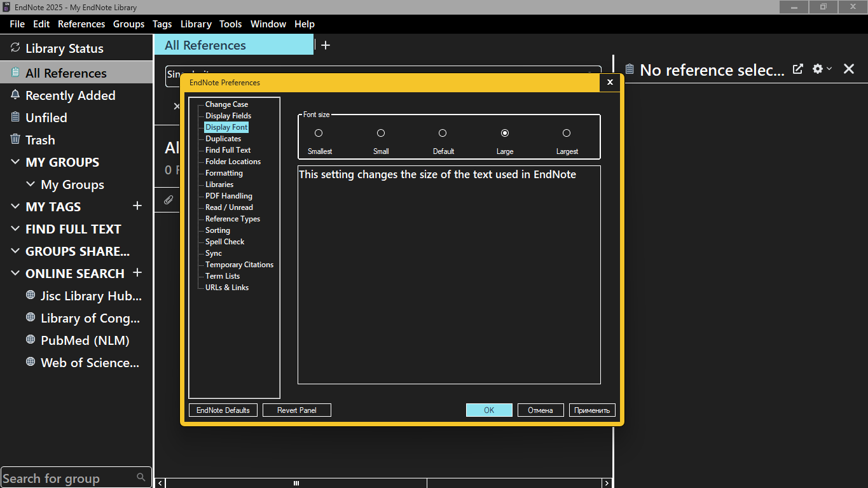Collapse the MY GROUPS section
The image size is (868, 488).
tap(15, 162)
